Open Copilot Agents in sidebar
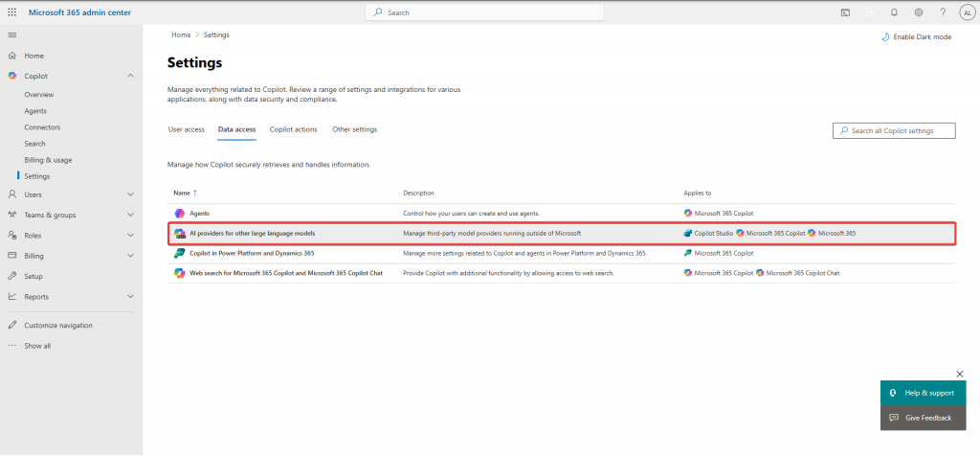This screenshot has height=456, width=980. coord(35,111)
